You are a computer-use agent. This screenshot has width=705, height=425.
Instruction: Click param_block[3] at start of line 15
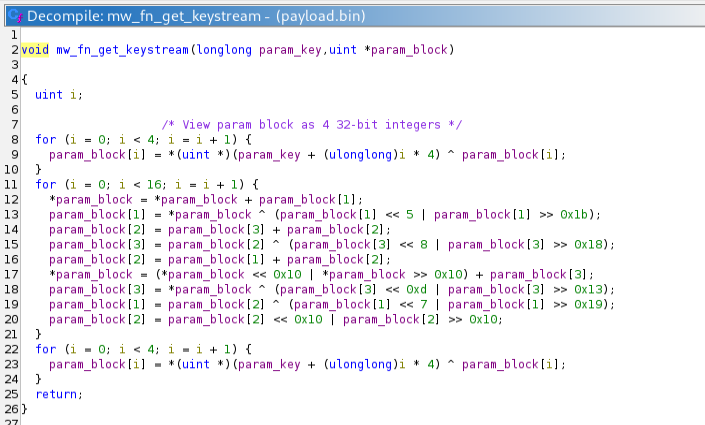(98, 244)
